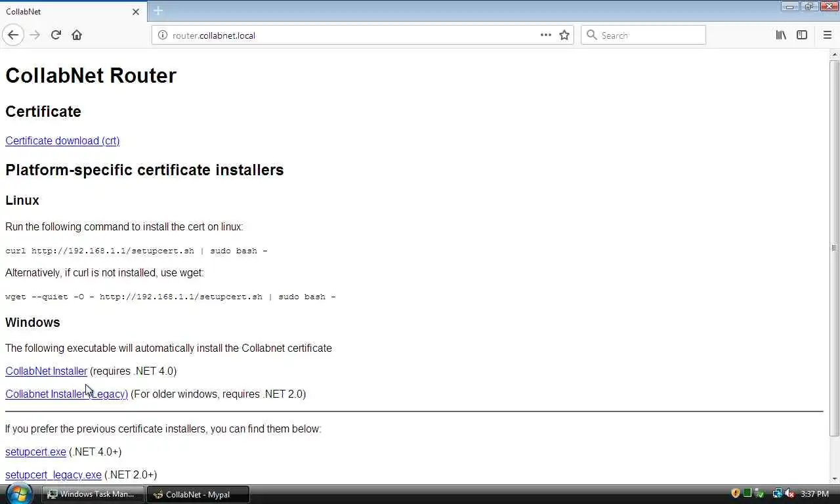Open the setupcert.exe link
The height and width of the screenshot is (504, 840).
pyautogui.click(x=35, y=452)
